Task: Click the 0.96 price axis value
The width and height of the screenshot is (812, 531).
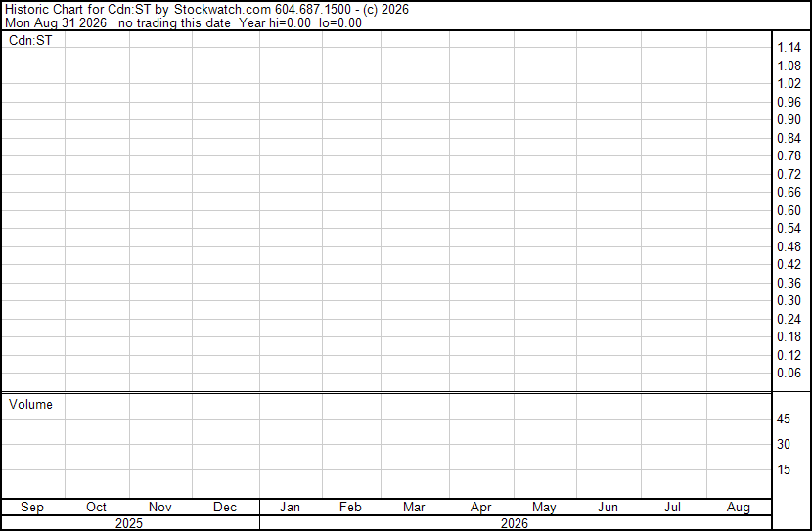Action: tap(789, 102)
